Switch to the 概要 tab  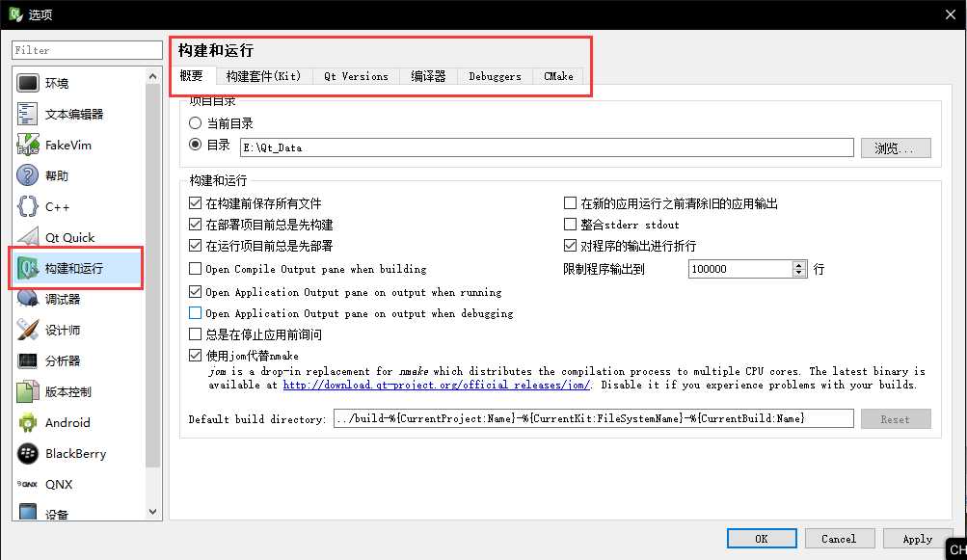tap(192, 76)
